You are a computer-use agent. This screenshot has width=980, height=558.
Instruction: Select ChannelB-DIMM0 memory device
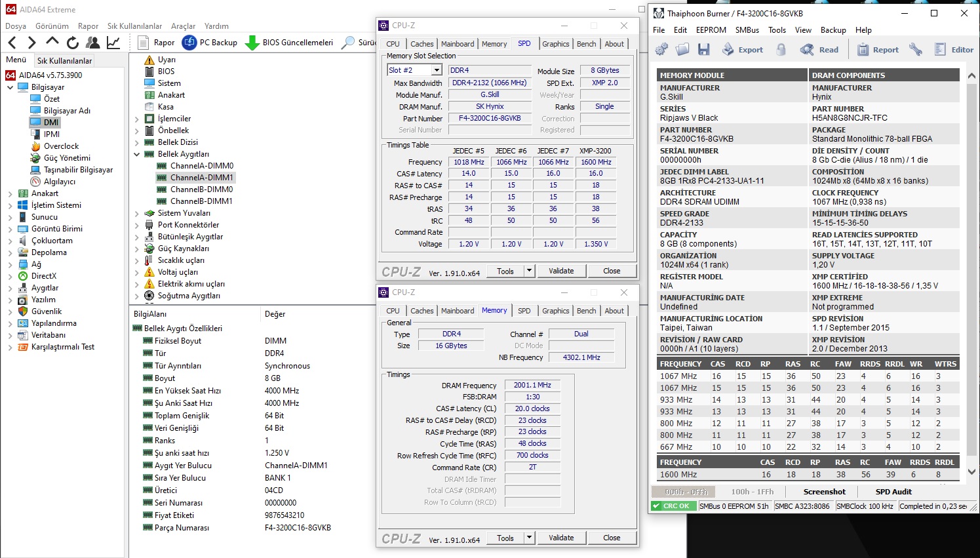pos(195,189)
